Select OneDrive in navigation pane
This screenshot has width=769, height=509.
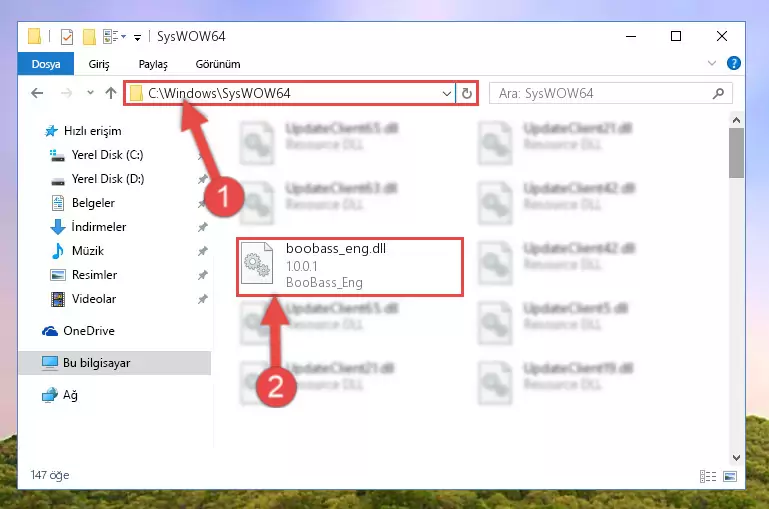[88, 331]
